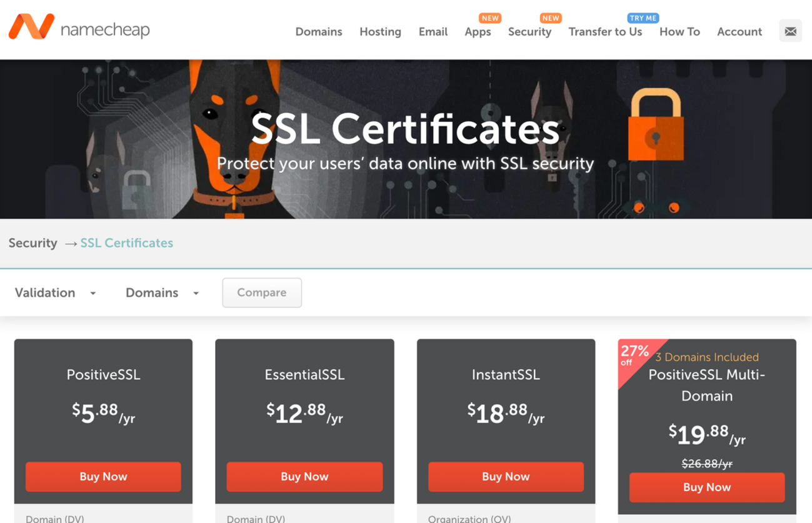The width and height of the screenshot is (812, 523).
Task: Expand the Domains filter dropdown
Action: 163,292
